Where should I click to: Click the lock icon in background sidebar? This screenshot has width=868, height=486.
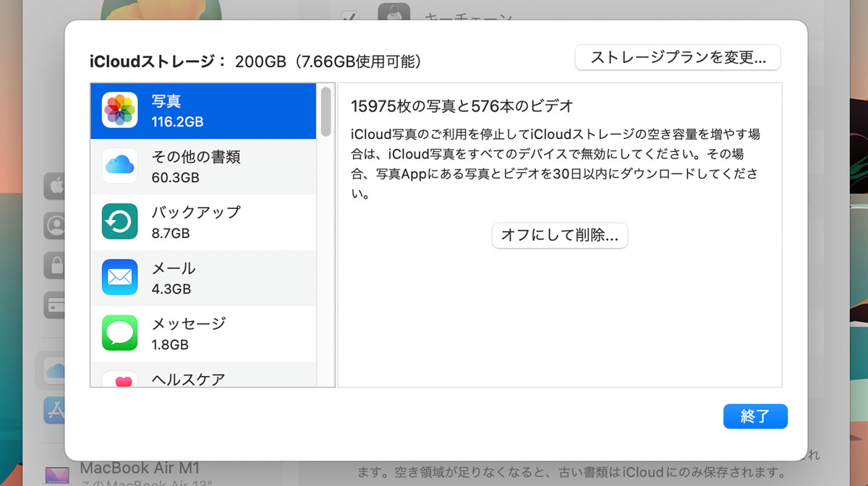55,265
